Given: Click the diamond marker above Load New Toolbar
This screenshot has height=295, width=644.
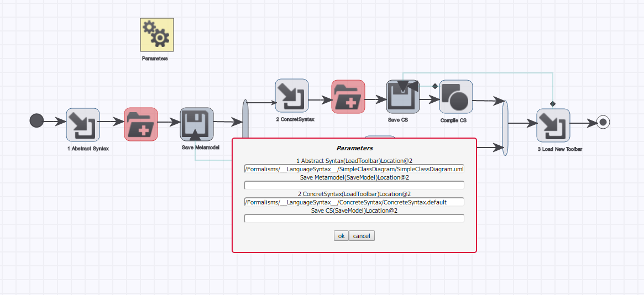Looking at the screenshot, I should pyautogui.click(x=552, y=104).
